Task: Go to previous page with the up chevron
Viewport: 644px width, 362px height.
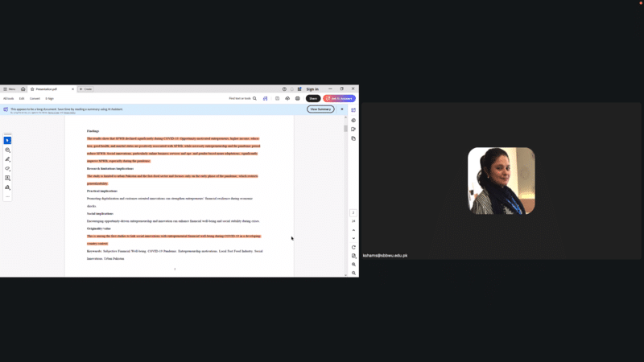Action: point(353,230)
